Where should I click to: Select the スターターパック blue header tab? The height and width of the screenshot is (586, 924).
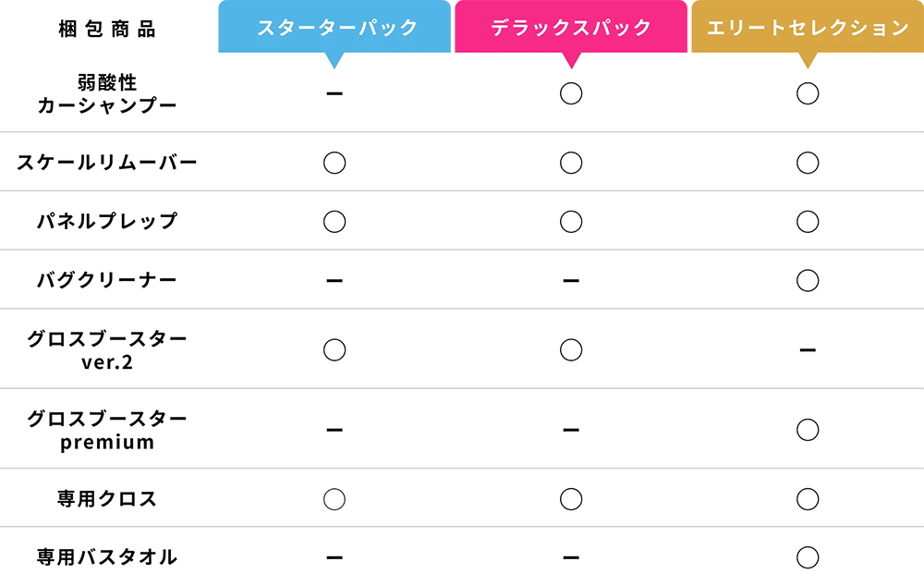(x=334, y=27)
